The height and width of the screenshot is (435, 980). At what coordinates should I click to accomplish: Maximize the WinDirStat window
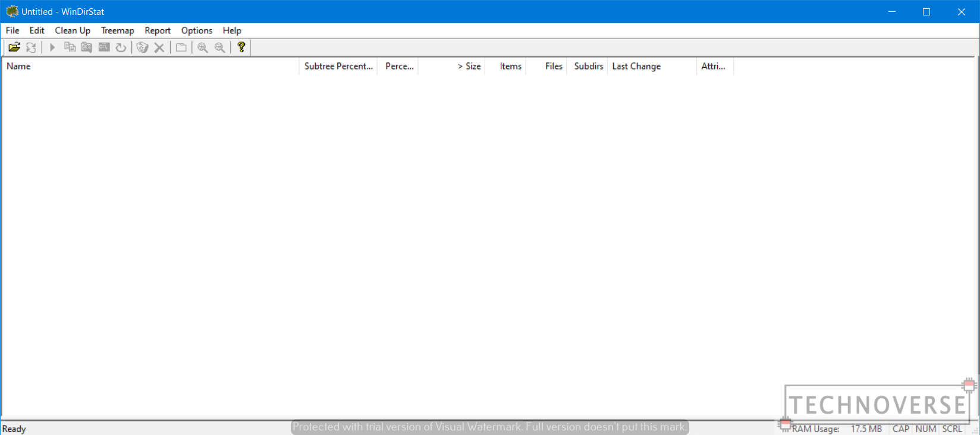pyautogui.click(x=926, y=12)
